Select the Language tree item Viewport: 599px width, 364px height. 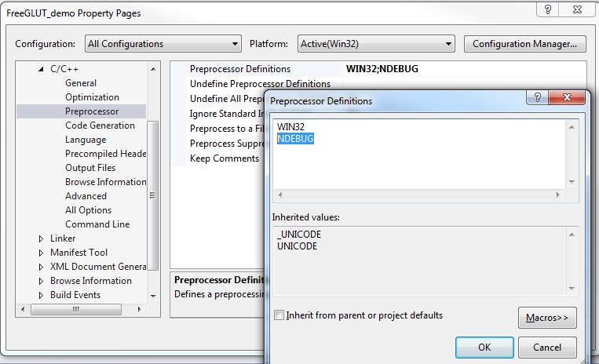click(x=86, y=140)
